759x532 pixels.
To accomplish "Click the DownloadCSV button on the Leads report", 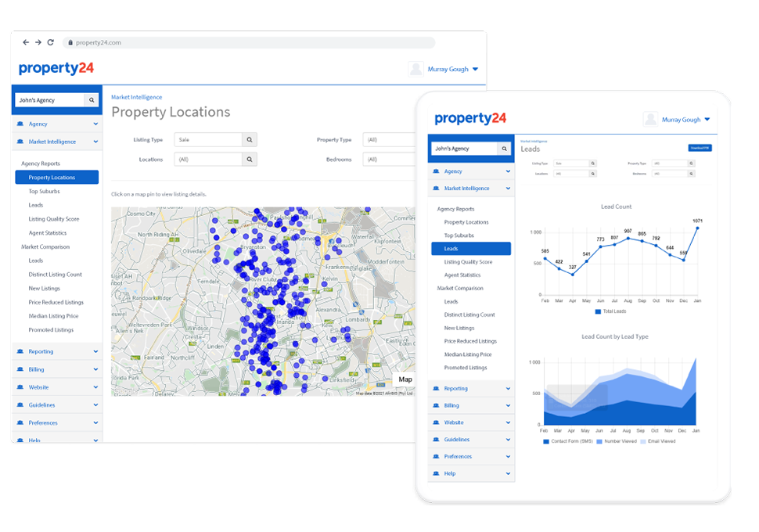I will pos(700,147).
